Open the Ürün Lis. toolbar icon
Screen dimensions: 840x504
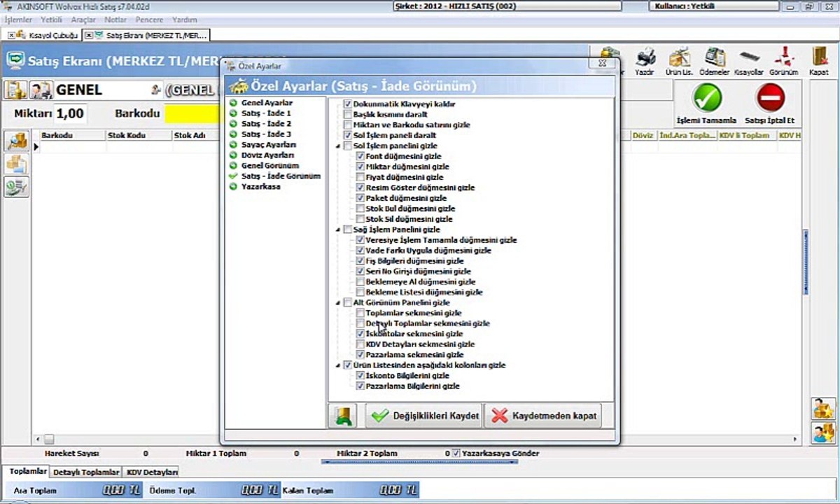pos(679,61)
